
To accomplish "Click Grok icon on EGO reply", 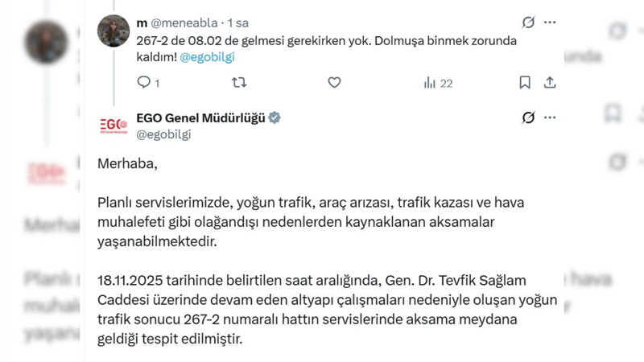I will click(x=528, y=118).
